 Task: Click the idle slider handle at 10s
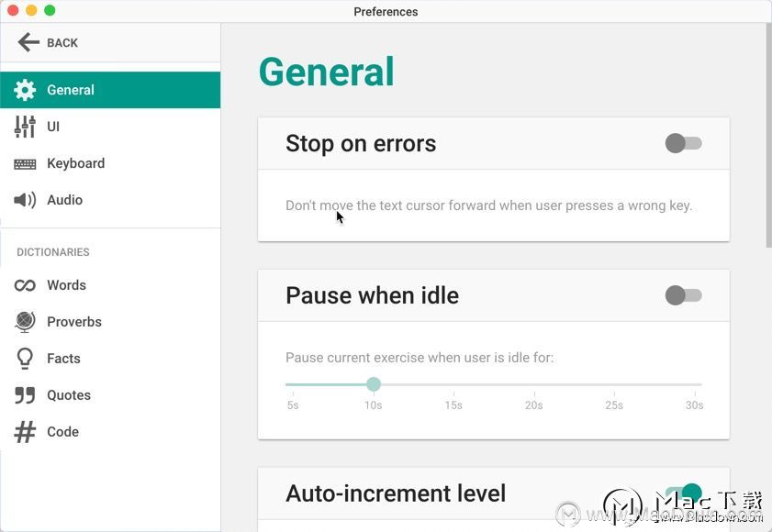tap(374, 384)
